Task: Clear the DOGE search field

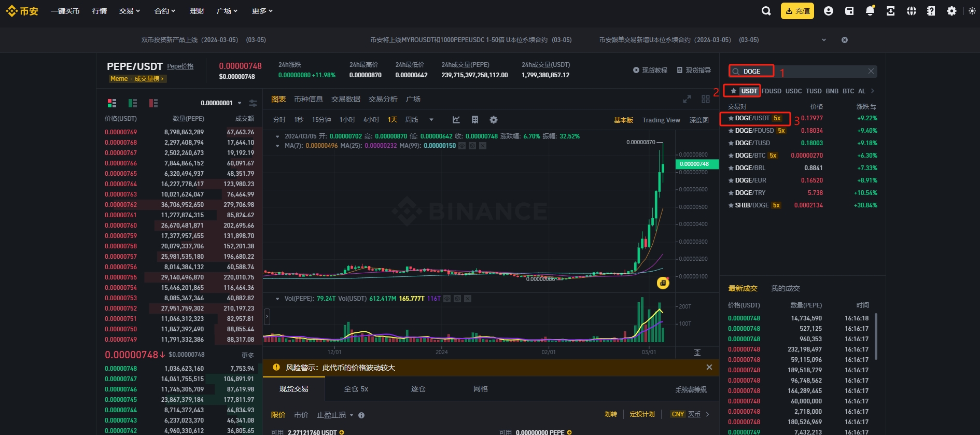Action: tap(871, 71)
